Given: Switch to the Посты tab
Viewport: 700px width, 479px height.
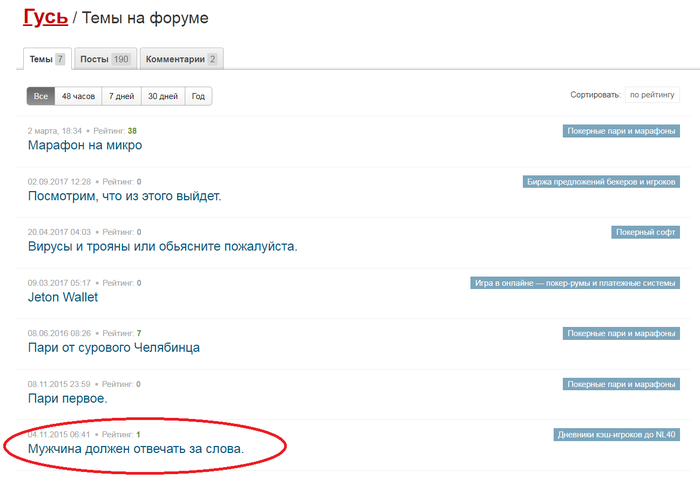Looking at the screenshot, I should pos(105,59).
